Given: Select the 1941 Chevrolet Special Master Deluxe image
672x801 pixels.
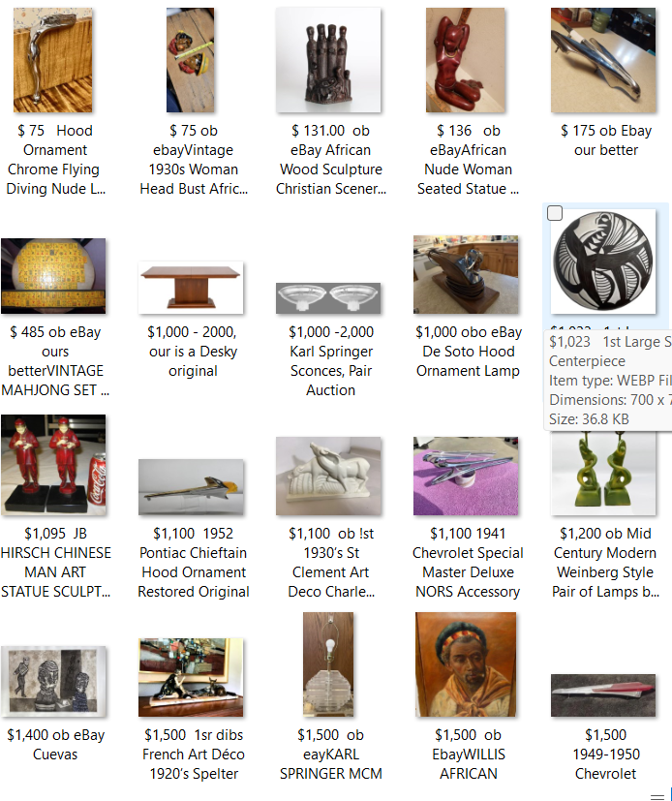Looking at the screenshot, I should (466, 476).
